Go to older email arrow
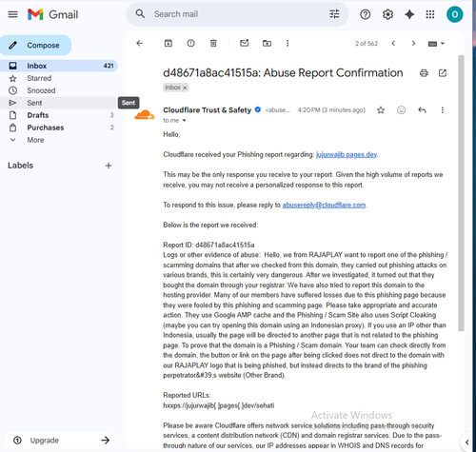 tap(413, 43)
